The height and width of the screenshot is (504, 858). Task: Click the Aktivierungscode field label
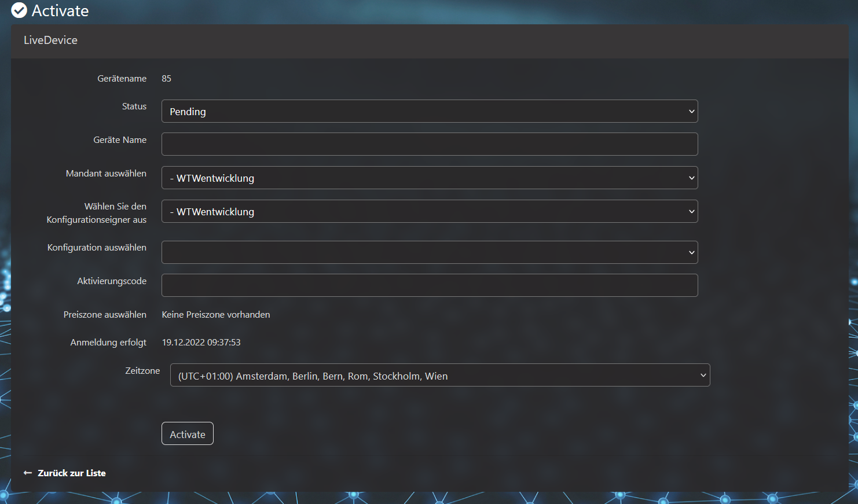112,281
